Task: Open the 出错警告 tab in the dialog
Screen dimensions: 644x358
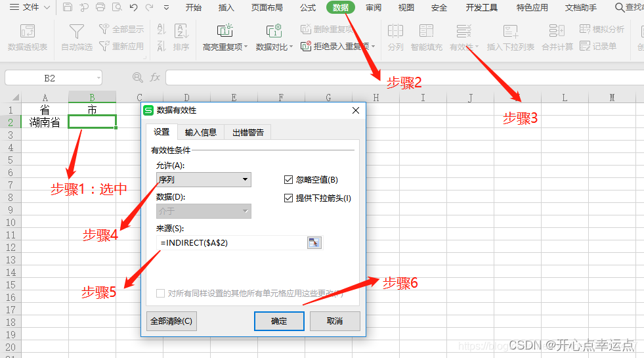Action: [248, 132]
